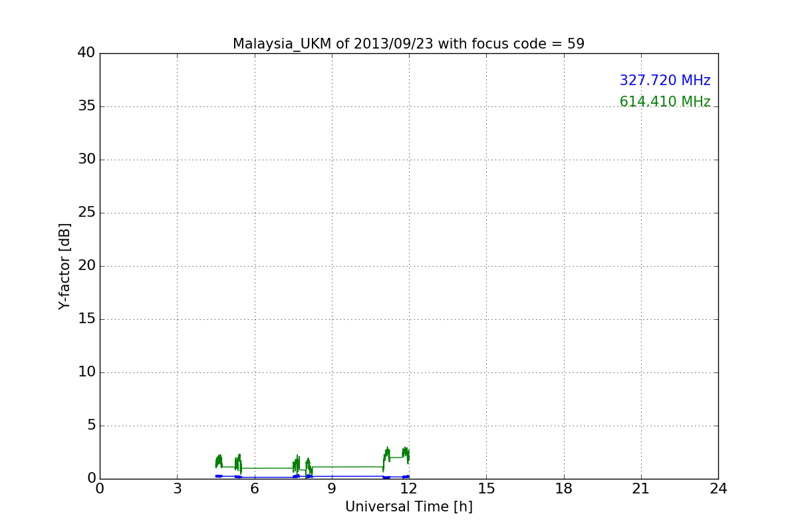Screen dimensions: 798x532
Task: Click x-axis tick label '6'
Action: tap(254, 489)
